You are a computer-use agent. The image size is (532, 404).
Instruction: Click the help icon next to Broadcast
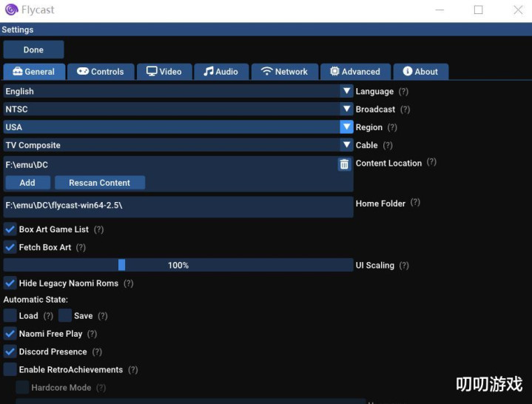coord(405,110)
